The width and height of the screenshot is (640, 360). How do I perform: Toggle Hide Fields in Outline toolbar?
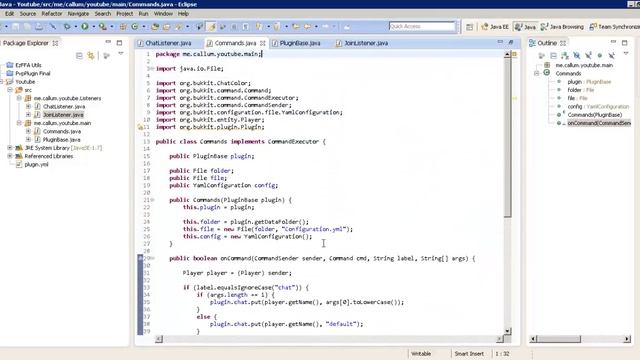click(x=576, y=56)
